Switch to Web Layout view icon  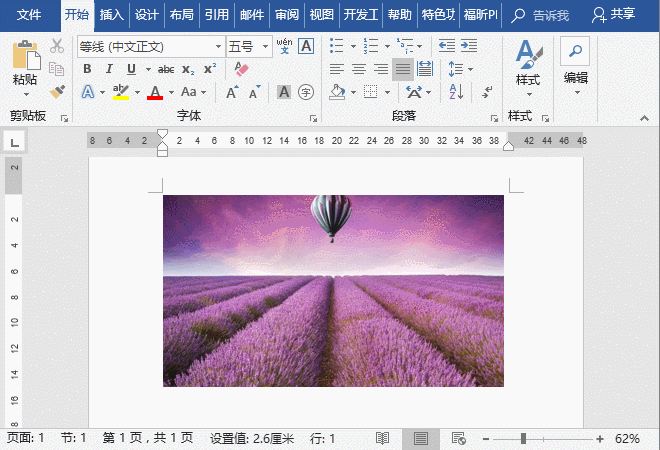coord(458,439)
